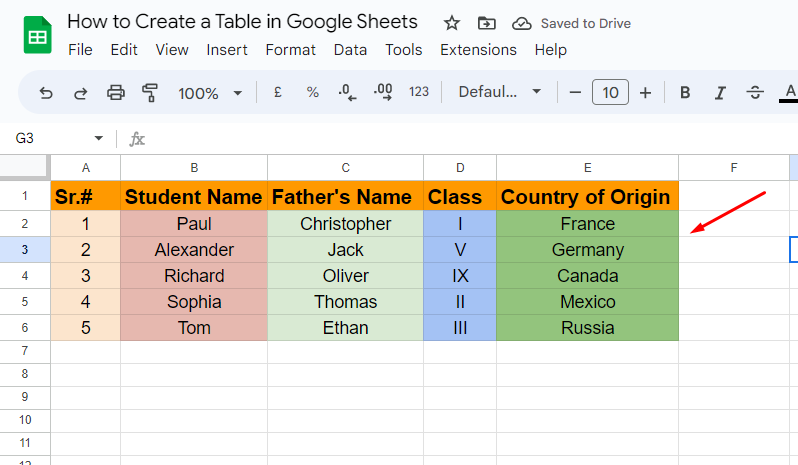Open the Edit menu
The height and width of the screenshot is (465, 798).
(x=124, y=50)
